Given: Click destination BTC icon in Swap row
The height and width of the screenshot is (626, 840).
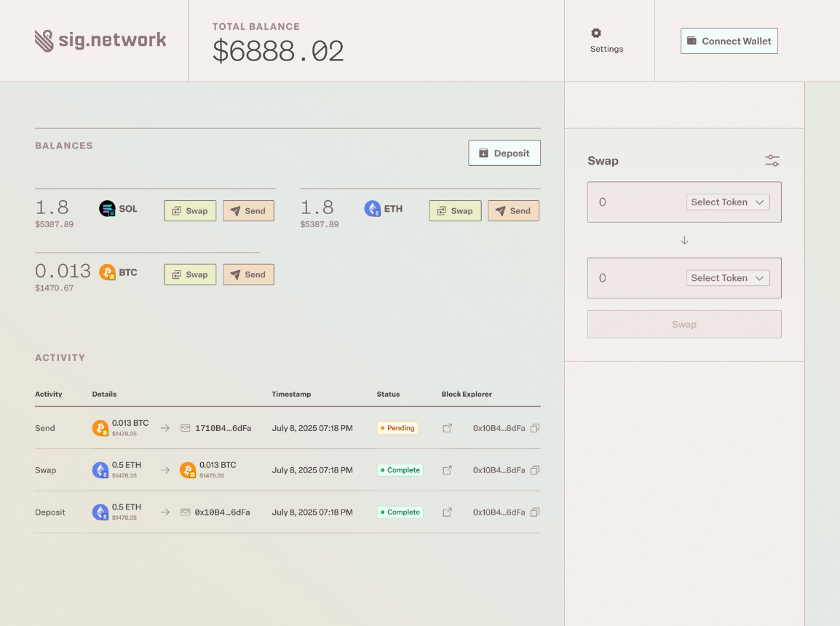Looking at the screenshot, I should (x=188, y=470).
